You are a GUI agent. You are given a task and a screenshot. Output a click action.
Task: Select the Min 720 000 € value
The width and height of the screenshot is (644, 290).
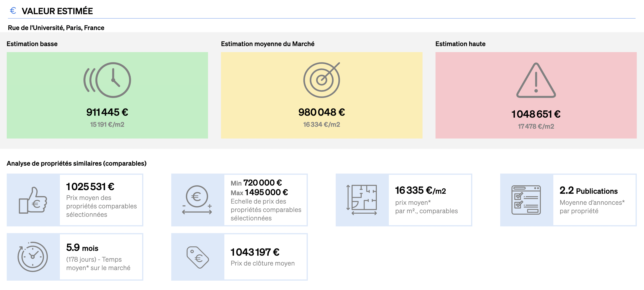coord(256,183)
